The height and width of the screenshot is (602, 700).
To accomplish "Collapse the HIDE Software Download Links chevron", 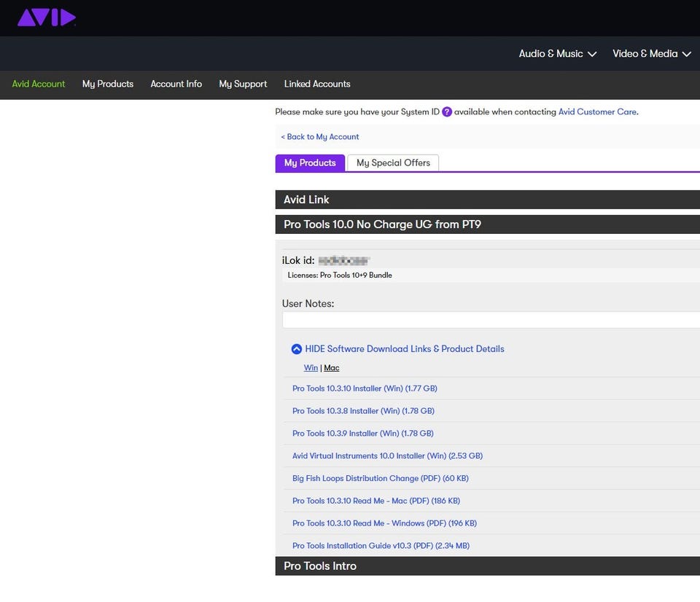I will [297, 349].
